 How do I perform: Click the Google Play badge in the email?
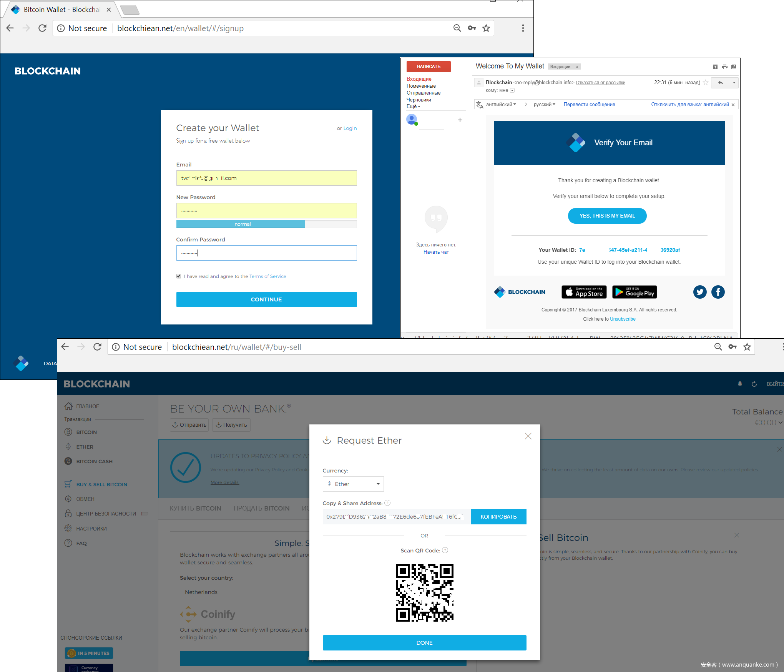[635, 292]
